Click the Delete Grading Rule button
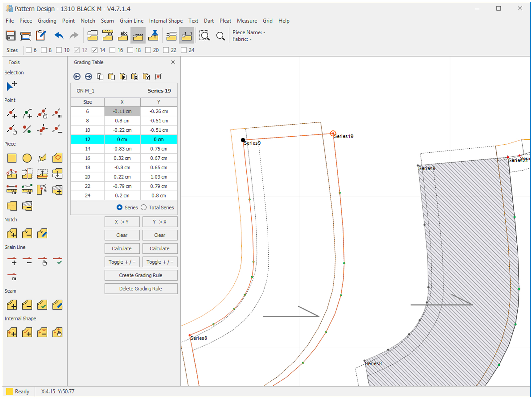Screen dimensions: 532x399 point(141,289)
